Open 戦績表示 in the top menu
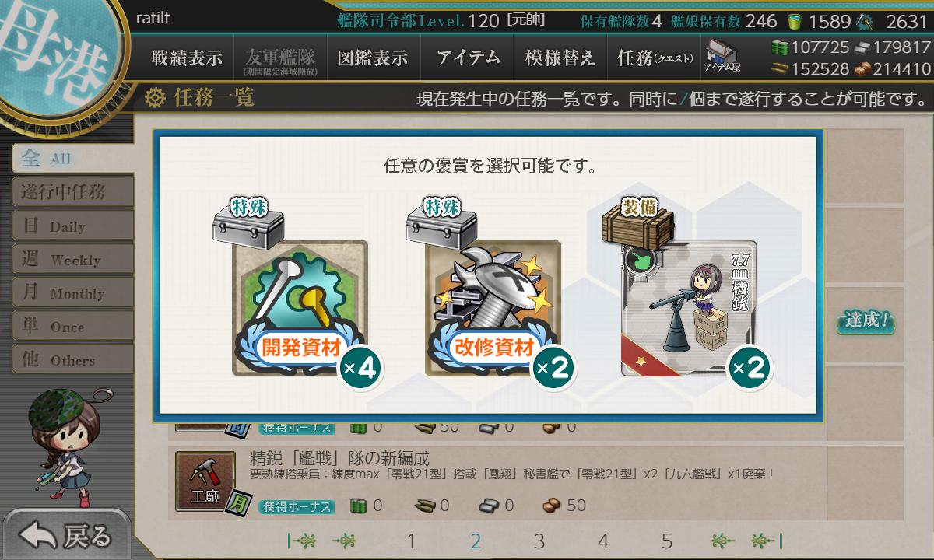 click(187, 58)
